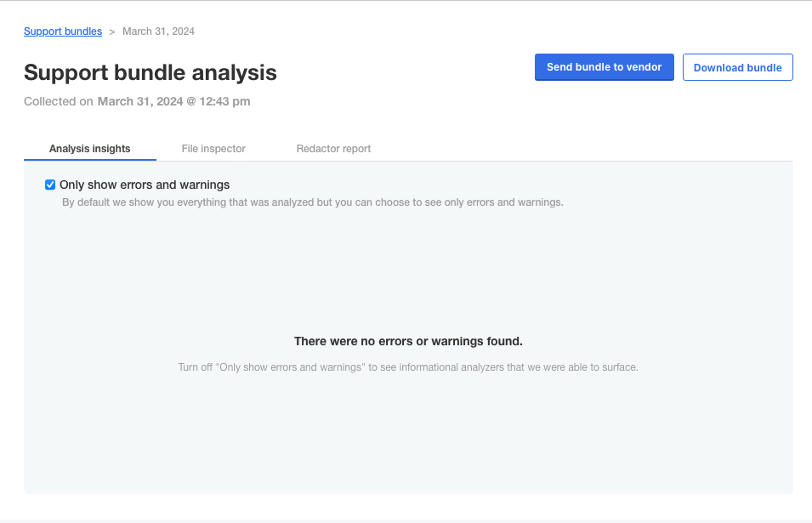Switch to the File inspector tab
The height and width of the screenshot is (523, 812).
213,149
